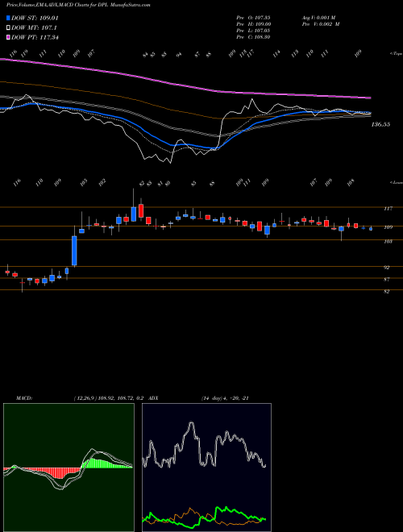Viewport: 403px width, 532px height.
Task: Click the 'MACD:' indicator label
Action: click(x=23, y=398)
